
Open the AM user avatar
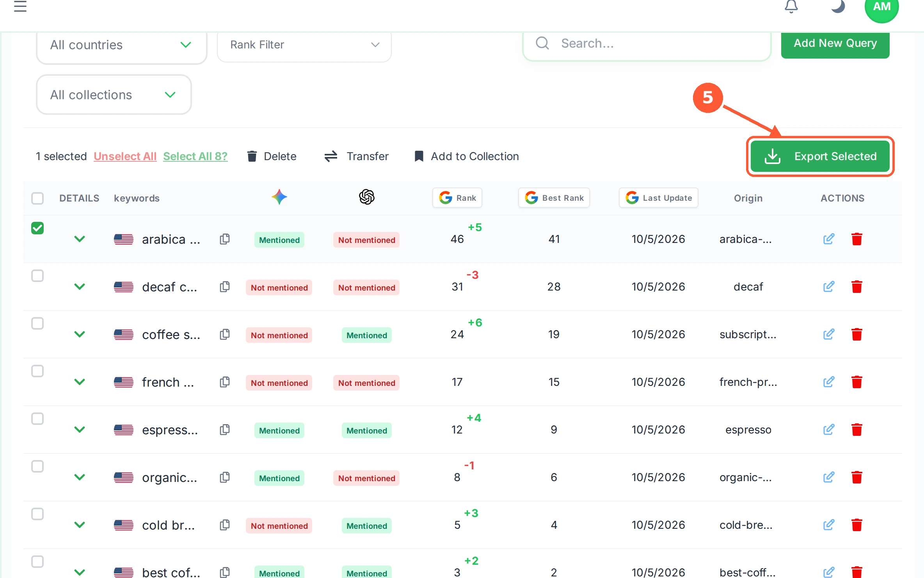point(881,7)
